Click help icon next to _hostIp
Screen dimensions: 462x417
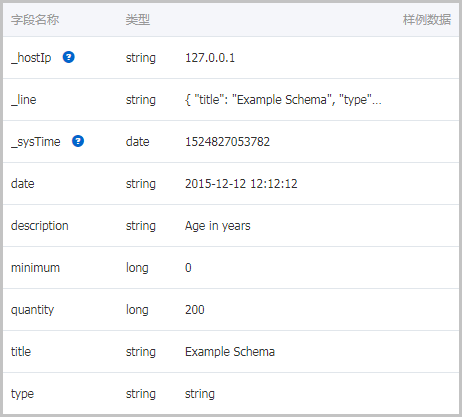click(x=69, y=57)
